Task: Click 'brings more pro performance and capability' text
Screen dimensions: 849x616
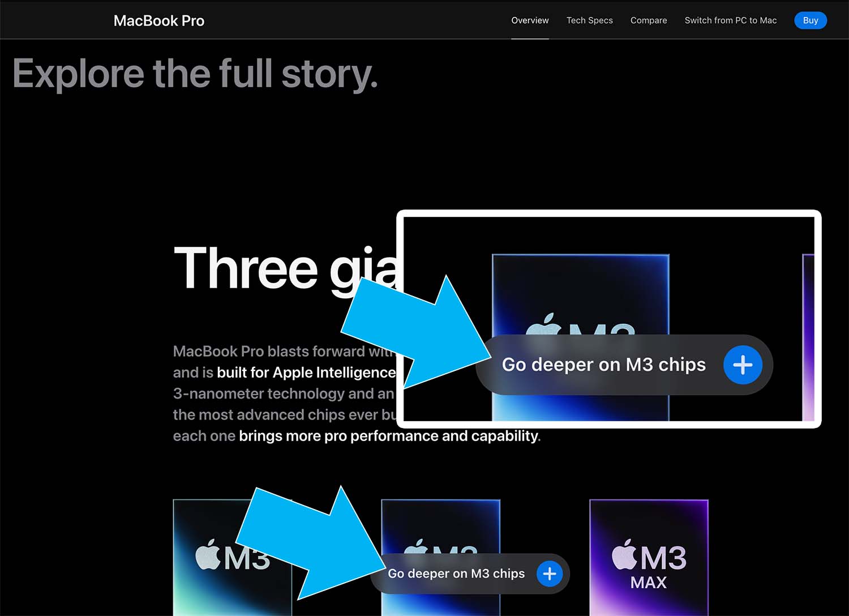Action: [x=389, y=436]
